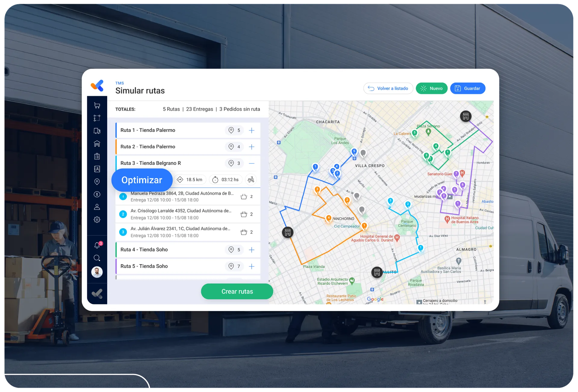Viewport: 578px width, 392px height.
Task: Click the user avatar photo
Action: 97,272
